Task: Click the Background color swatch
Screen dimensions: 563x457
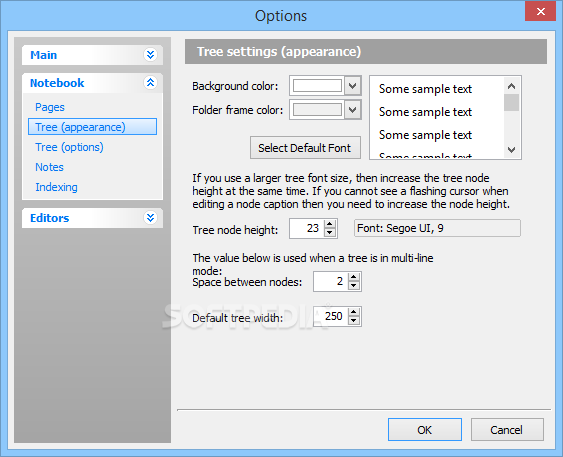Action: (317, 86)
